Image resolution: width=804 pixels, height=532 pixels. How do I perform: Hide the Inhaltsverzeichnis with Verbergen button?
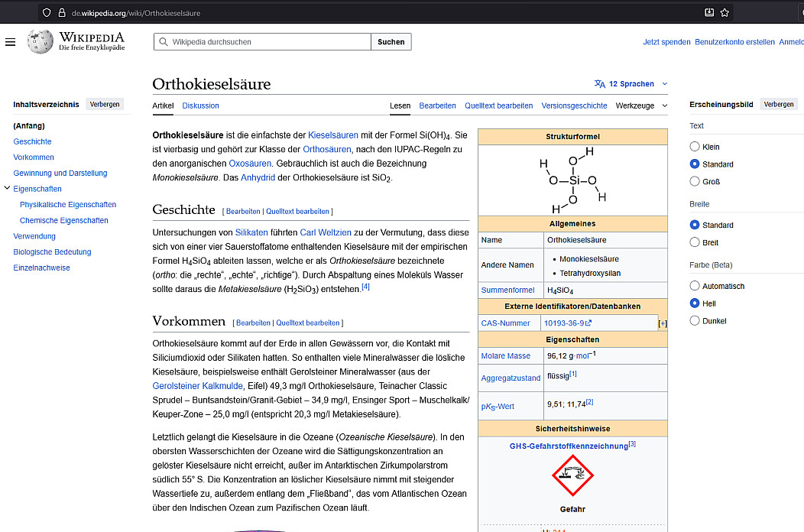[105, 104]
